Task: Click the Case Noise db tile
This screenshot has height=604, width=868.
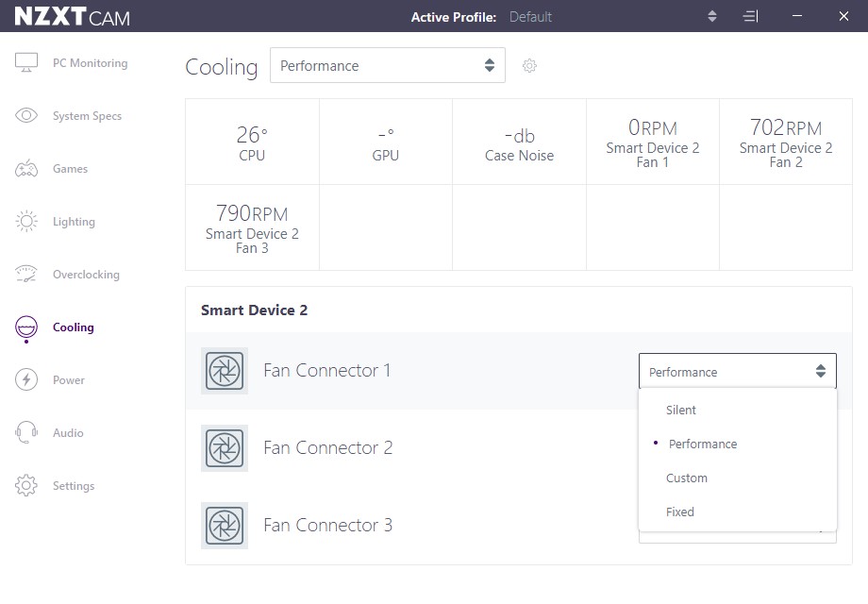Action: (x=519, y=142)
